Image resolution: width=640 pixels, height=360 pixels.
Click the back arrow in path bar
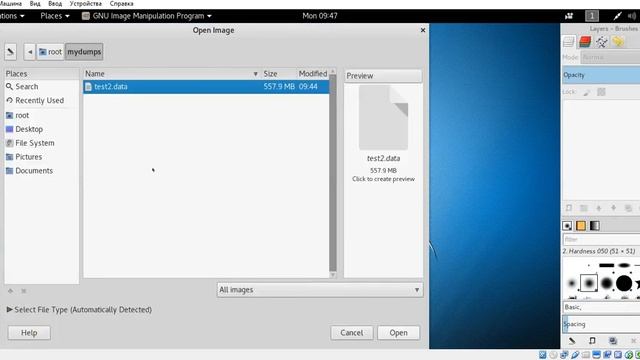pyautogui.click(x=29, y=52)
